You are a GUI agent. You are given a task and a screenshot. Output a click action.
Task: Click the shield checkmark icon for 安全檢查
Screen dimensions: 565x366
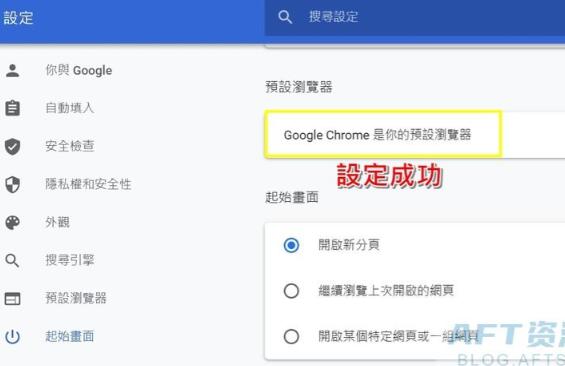coord(13,146)
